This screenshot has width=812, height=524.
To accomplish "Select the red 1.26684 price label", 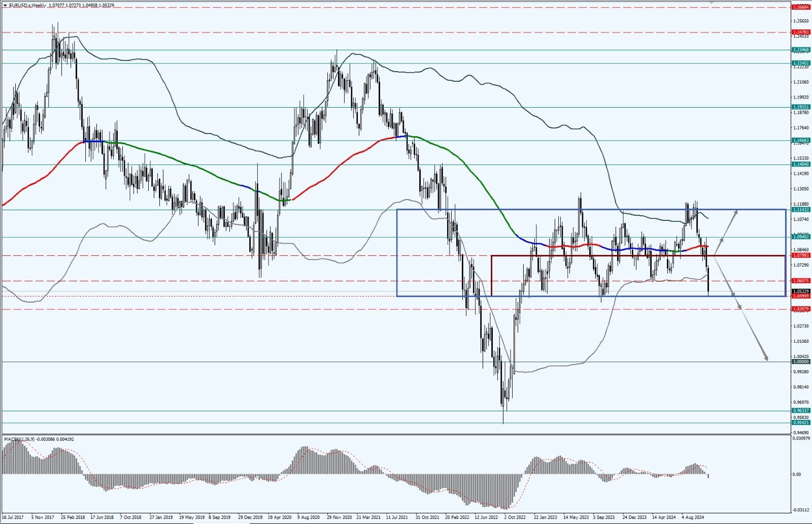I will 800,7.
